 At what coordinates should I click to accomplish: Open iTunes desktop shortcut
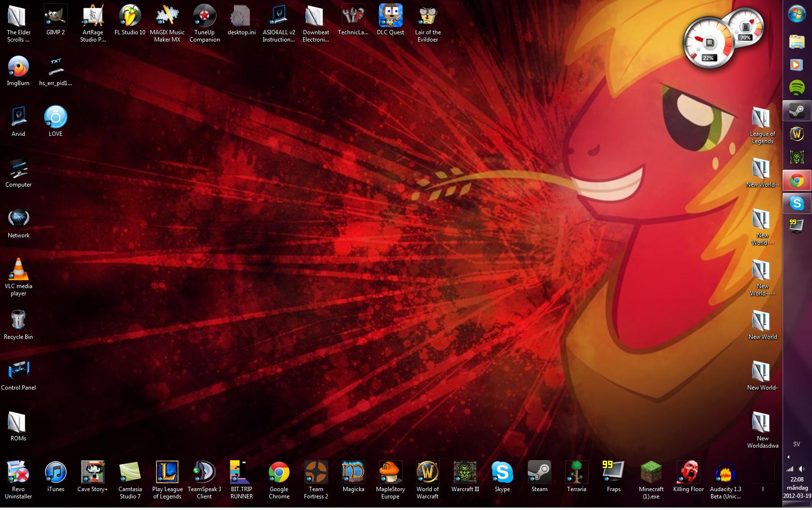pos(56,477)
